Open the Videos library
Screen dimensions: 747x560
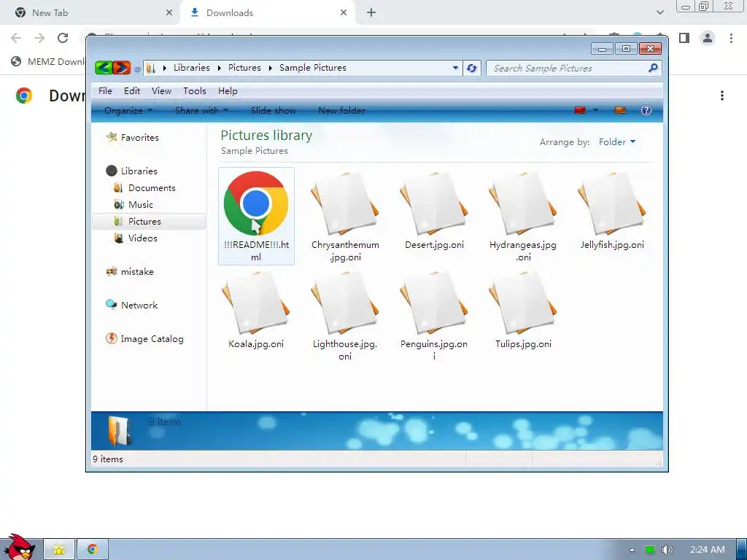pyautogui.click(x=142, y=238)
